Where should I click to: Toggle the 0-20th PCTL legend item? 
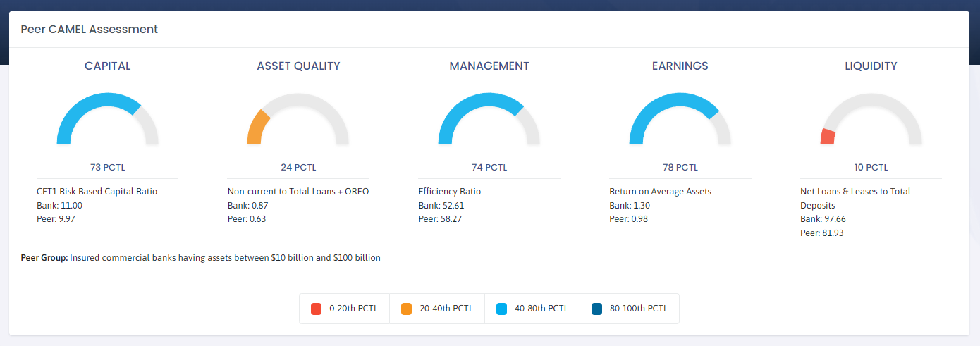pos(345,309)
